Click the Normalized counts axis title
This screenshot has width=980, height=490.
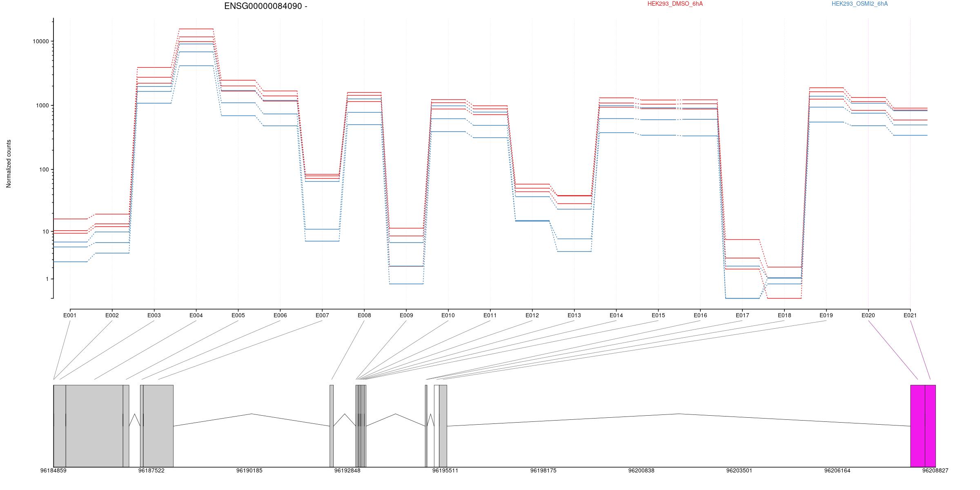[x=9, y=164]
